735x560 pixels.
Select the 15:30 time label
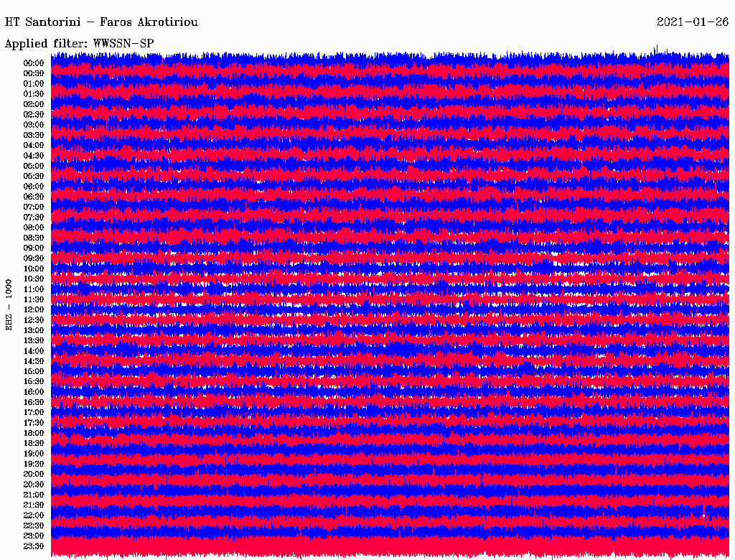(x=34, y=382)
